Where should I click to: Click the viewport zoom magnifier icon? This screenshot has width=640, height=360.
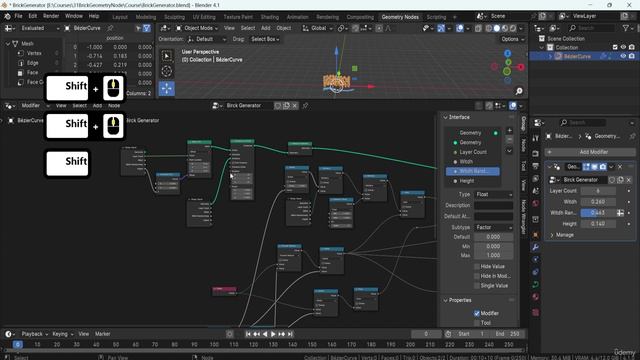519,91
